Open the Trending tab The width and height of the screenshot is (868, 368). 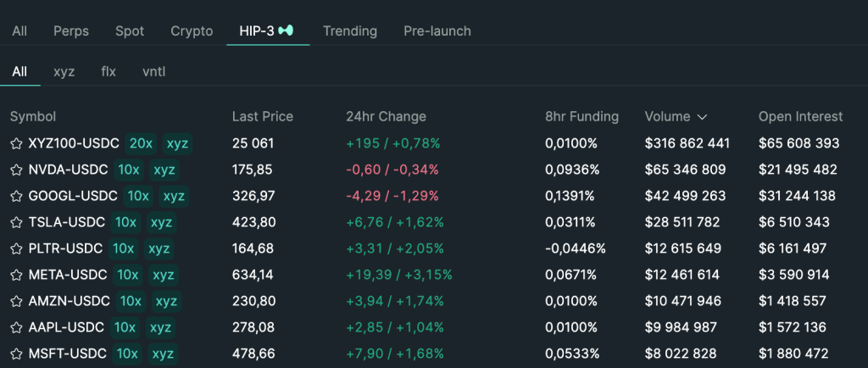tap(349, 31)
